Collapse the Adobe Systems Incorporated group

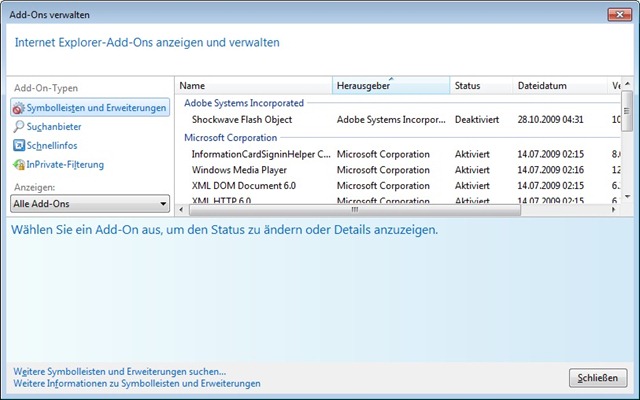(x=244, y=103)
